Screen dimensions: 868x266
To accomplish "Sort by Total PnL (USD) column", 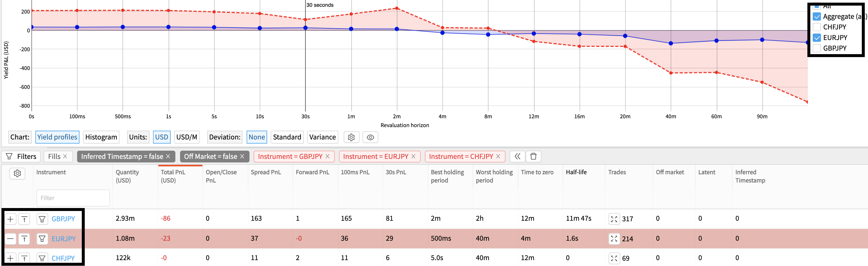I will tap(173, 176).
